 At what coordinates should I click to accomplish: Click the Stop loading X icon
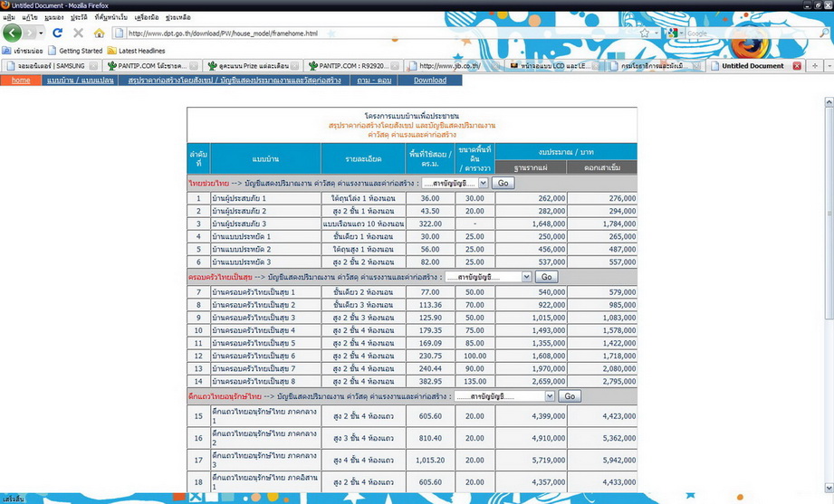click(78, 33)
